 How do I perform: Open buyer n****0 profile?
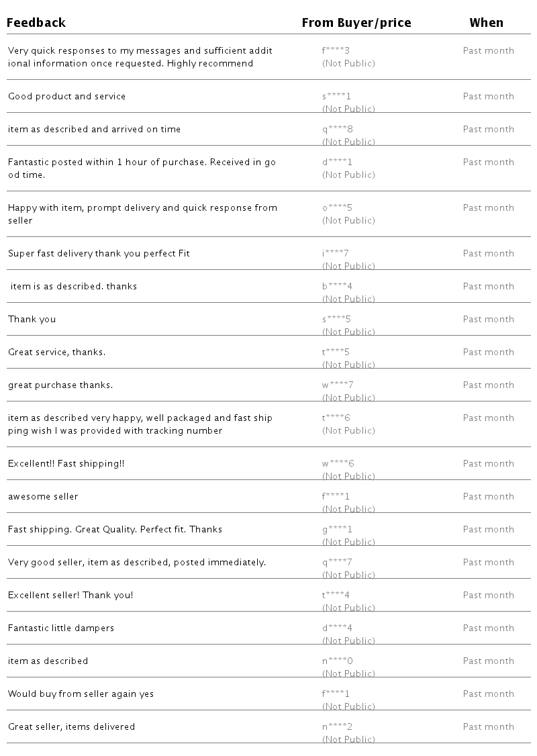(x=337, y=661)
